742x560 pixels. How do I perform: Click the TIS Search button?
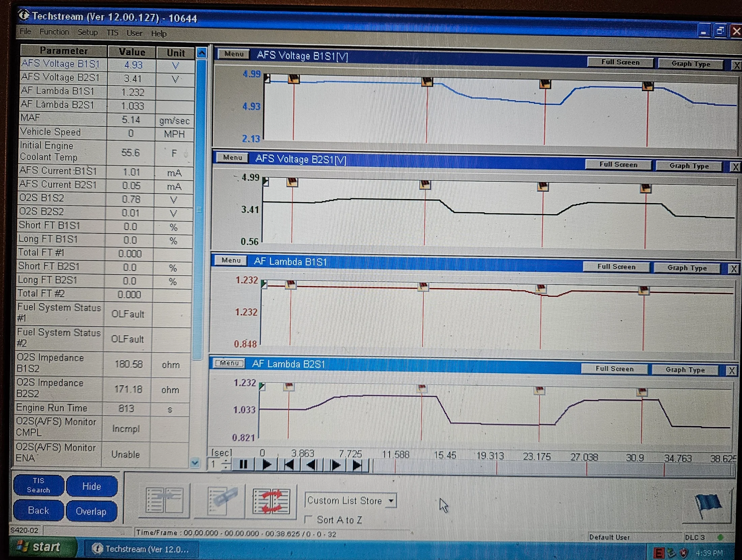38,485
